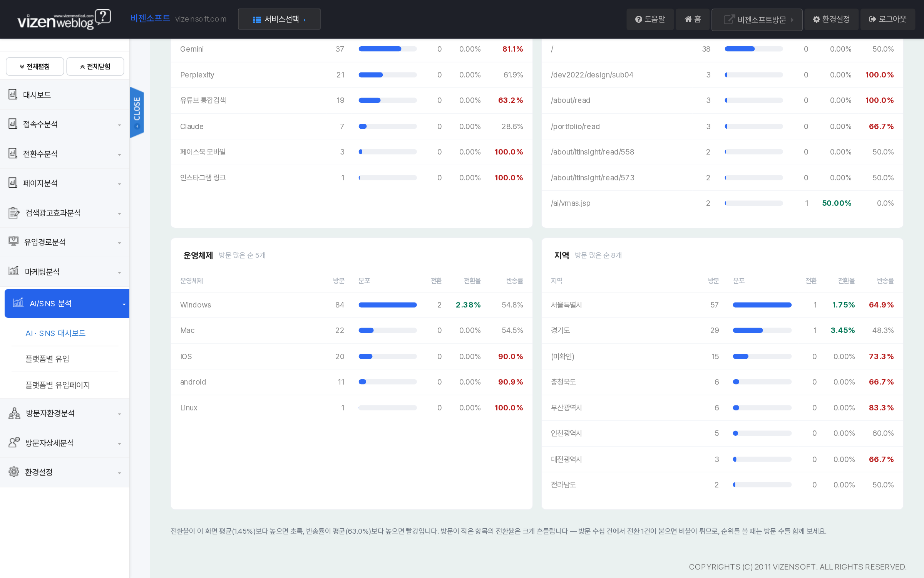Screen dimensions: 924x578
Task: Open AI·SNS 대시보드 submenu item
Action: coord(55,333)
